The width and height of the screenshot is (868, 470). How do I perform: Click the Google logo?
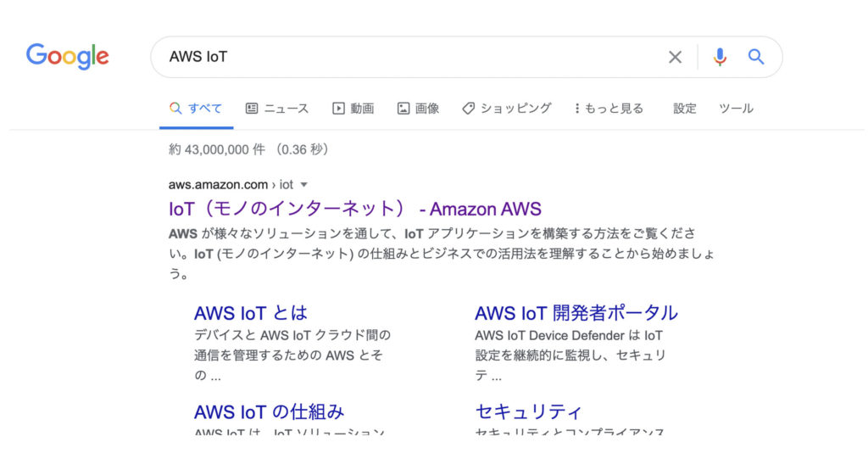pyautogui.click(x=68, y=56)
